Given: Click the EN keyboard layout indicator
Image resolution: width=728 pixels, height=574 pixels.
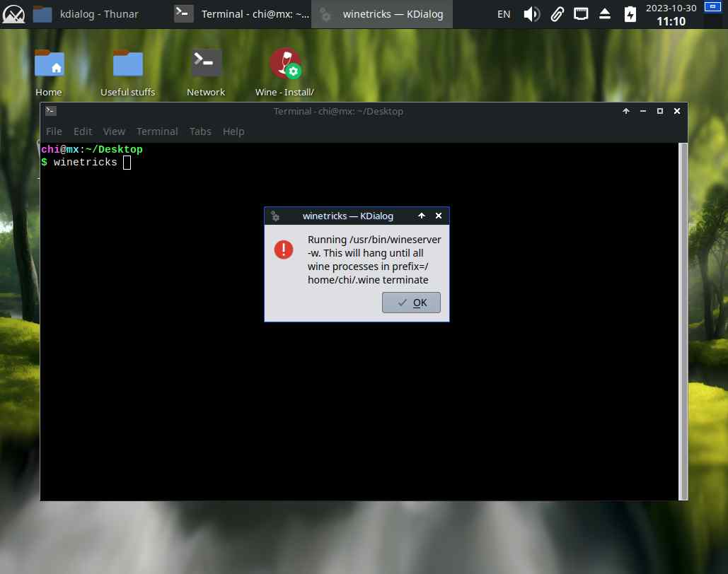Looking at the screenshot, I should (503, 14).
